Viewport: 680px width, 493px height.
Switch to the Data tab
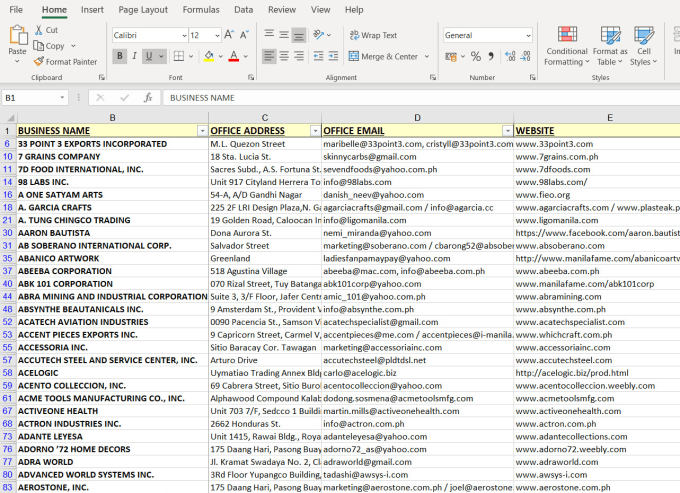pyautogui.click(x=243, y=10)
